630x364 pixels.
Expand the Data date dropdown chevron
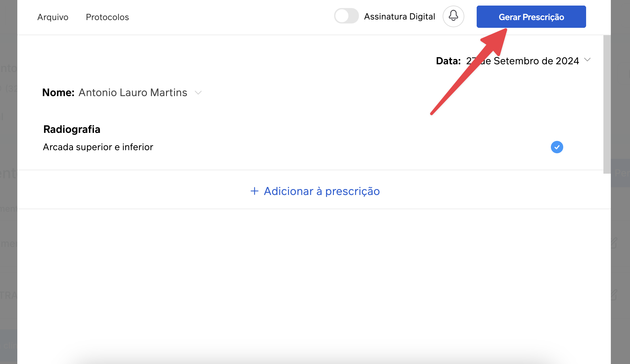coord(587,60)
